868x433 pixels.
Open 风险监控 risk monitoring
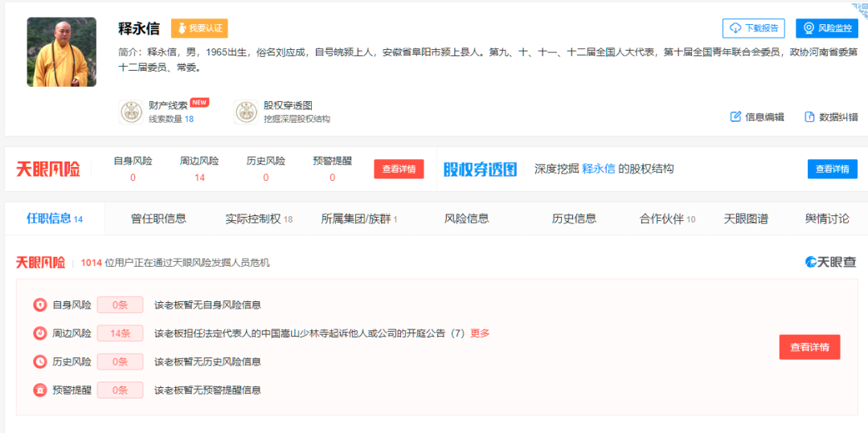[827, 28]
